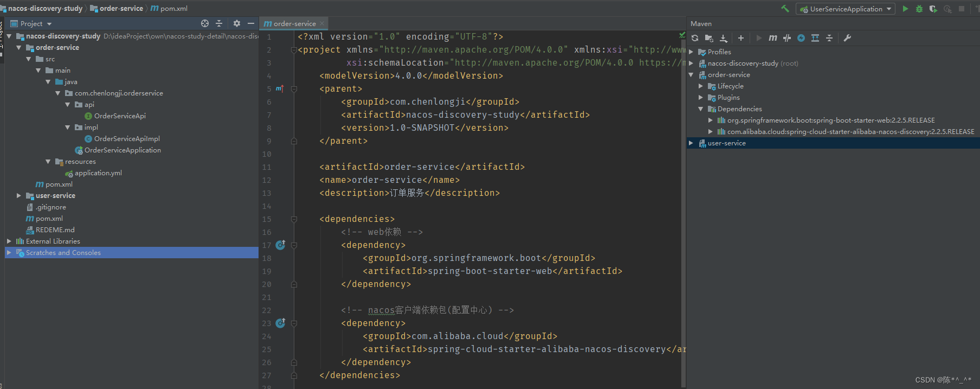Select application.yml under resources
Viewport: 980px width, 389px height.
[x=98, y=173]
